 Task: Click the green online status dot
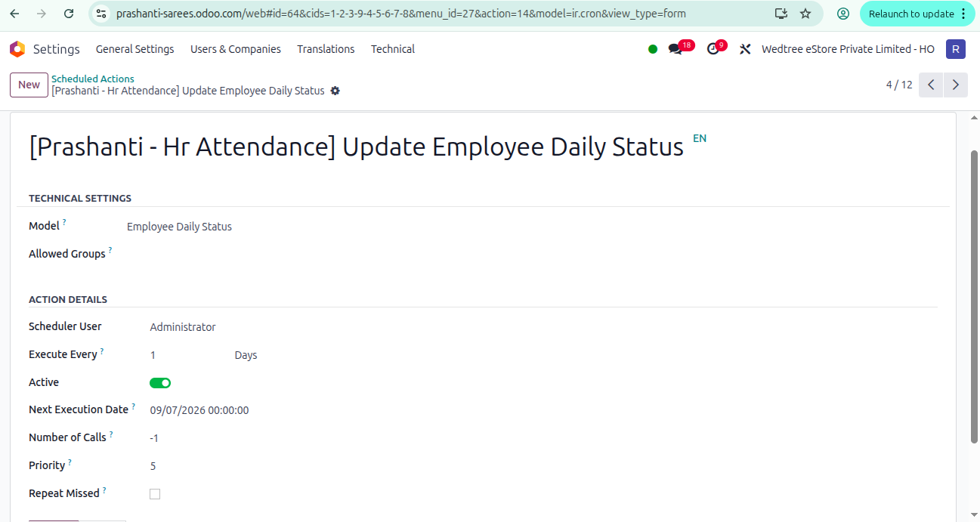click(x=653, y=49)
